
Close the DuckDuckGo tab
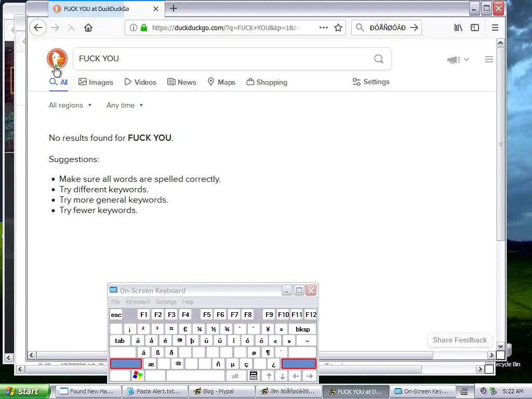pyautogui.click(x=156, y=9)
